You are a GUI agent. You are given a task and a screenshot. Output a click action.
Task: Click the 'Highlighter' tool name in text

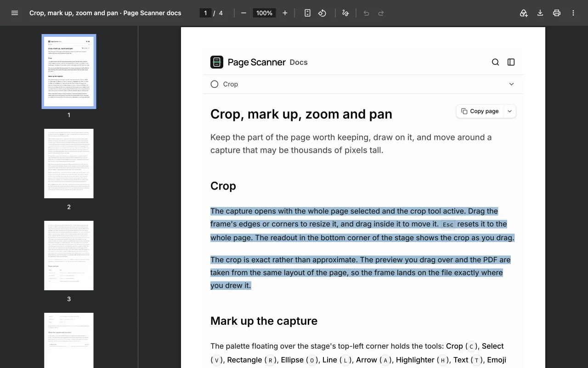coord(415,360)
